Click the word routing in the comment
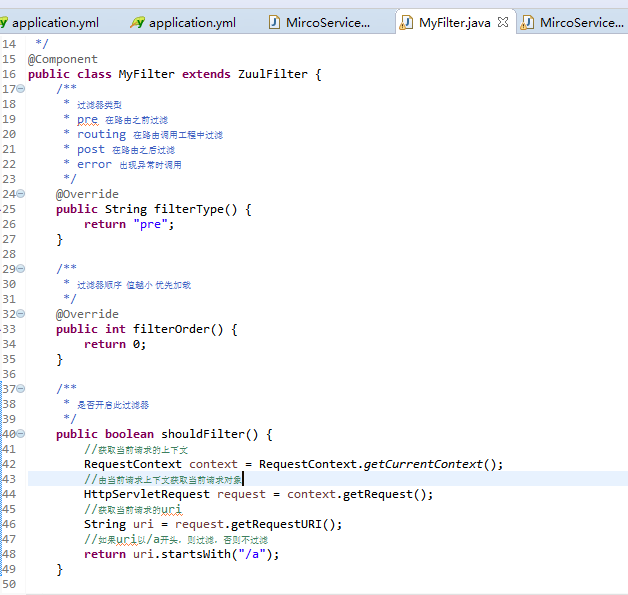Screen dimensions: 628x595 tap(101, 135)
